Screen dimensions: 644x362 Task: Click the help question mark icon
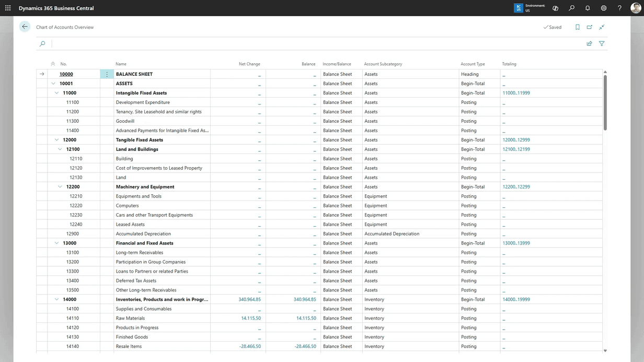(x=619, y=8)
